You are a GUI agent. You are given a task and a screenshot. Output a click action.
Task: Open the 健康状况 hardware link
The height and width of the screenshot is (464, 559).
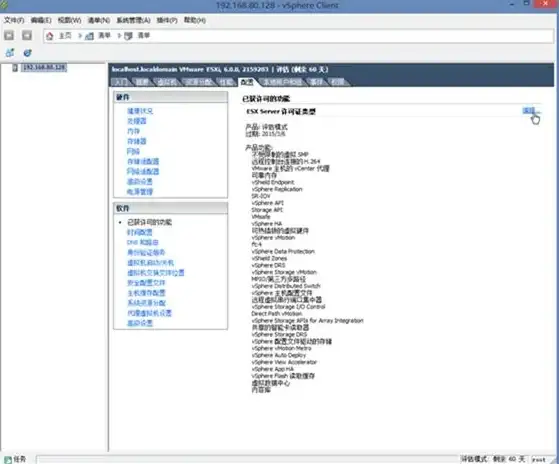pos(140,111)
